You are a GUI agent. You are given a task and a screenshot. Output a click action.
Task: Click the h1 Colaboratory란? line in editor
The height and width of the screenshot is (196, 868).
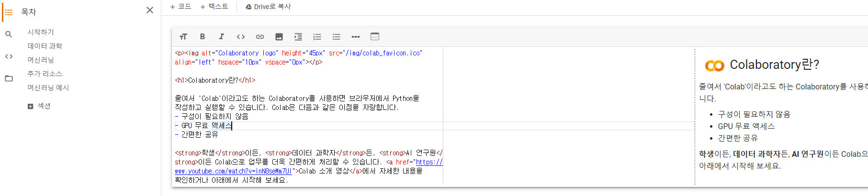[215, 80]
